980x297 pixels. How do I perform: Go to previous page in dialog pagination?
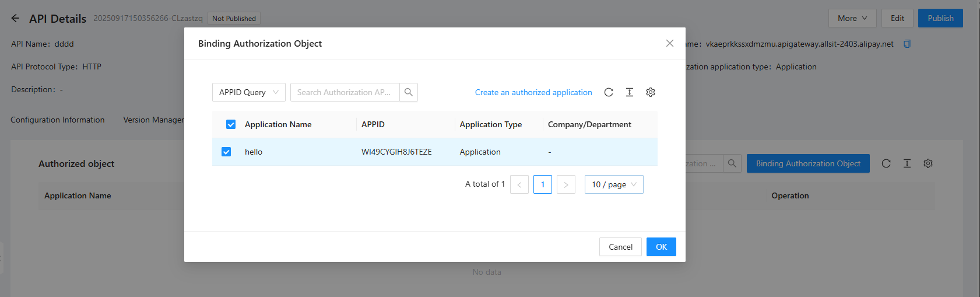pos(519,184)
